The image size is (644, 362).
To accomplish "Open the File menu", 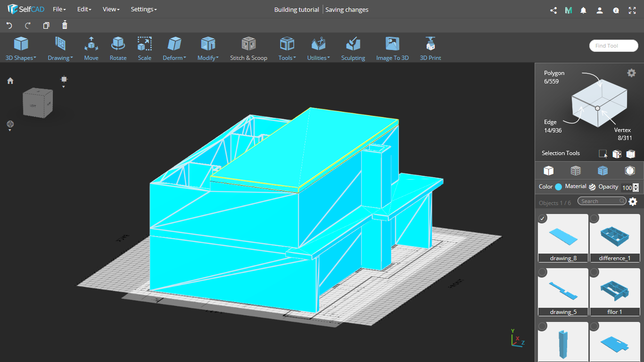I will [59, 9].
